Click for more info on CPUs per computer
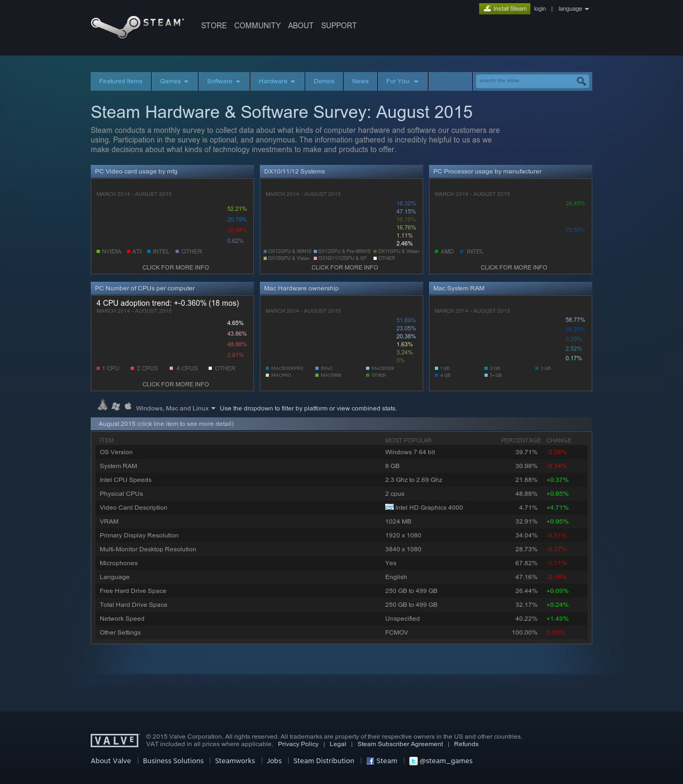 point(176,384)
